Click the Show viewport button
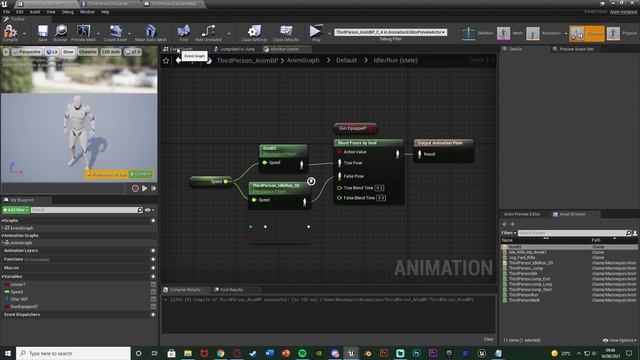640x360 pixels. tap(69, 52)
